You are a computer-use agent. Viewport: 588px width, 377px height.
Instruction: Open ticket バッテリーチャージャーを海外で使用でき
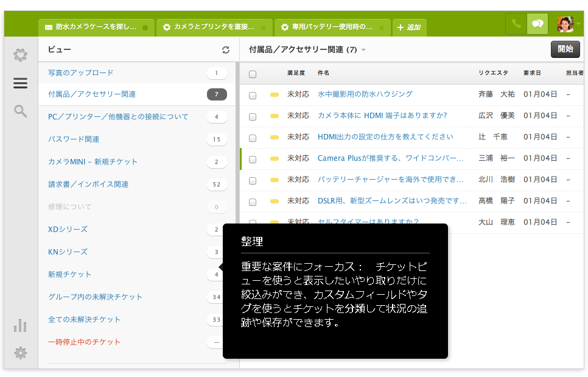(390, 180)
